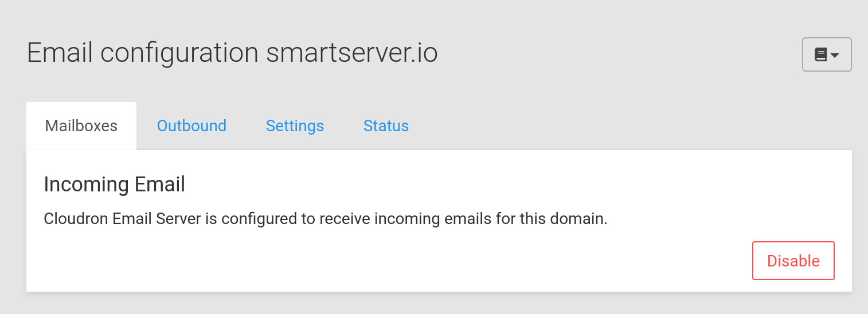Click empty white space left of the Disable button

[401, 261]
